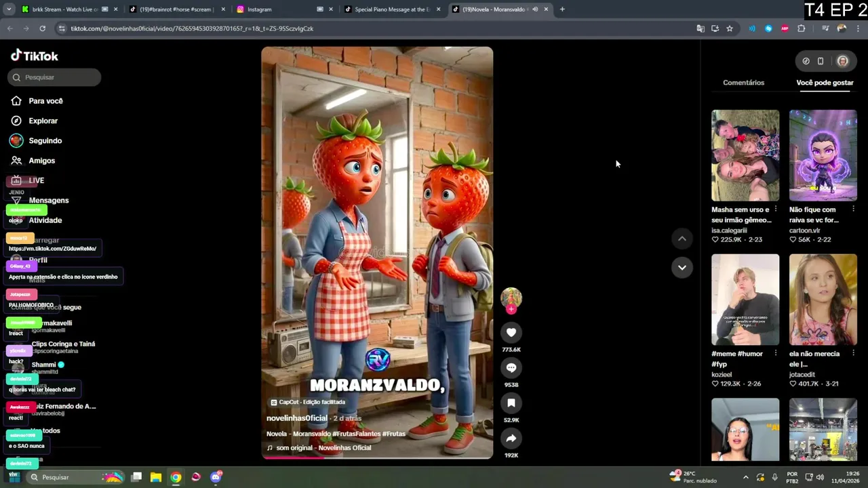Follow creator via red plus on avatar
This screenshot has height=488, width=868.
511,309
